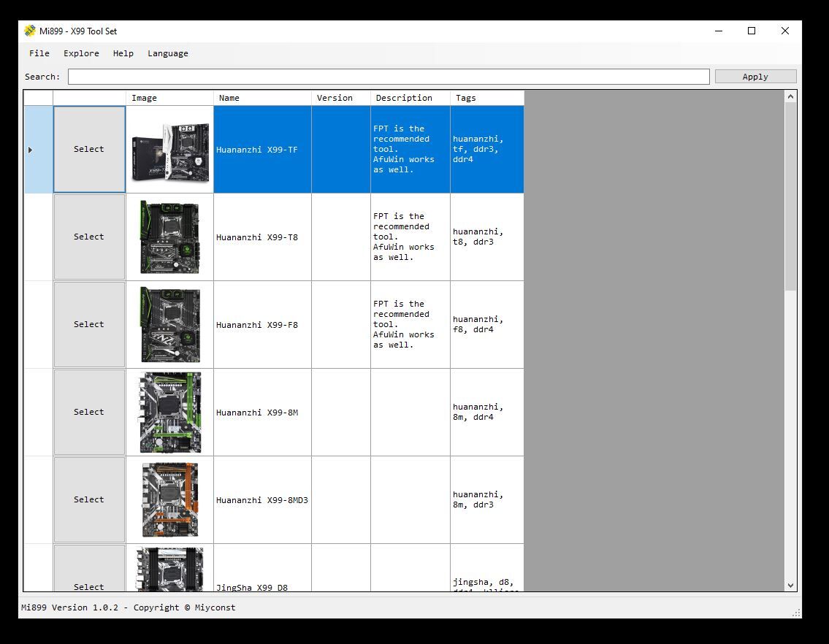Select the Huananzhi X99-TF board
Image resolution: width=829 pixels, height=644 pixels.
click(x=89, y=149)
